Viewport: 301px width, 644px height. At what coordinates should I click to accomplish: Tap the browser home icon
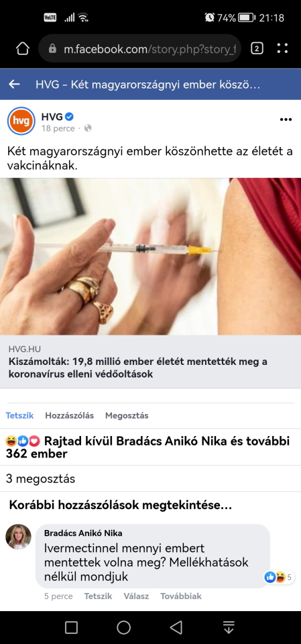coord(22,49)
